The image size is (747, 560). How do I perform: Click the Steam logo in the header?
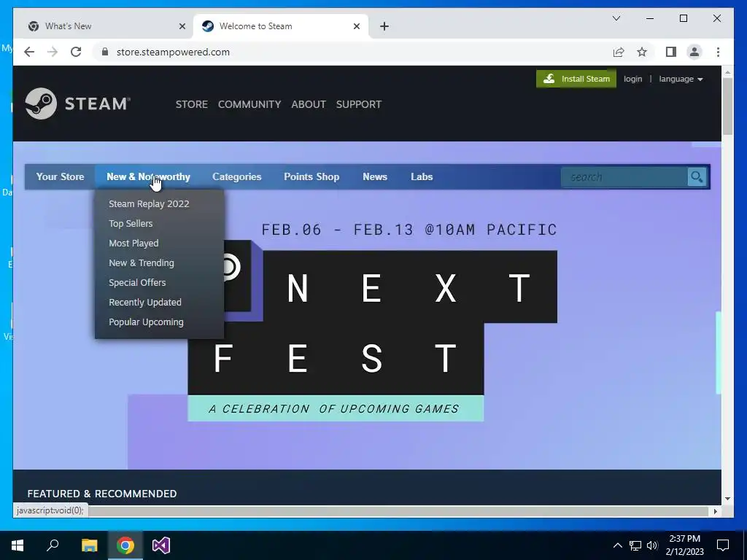[77, 104]
